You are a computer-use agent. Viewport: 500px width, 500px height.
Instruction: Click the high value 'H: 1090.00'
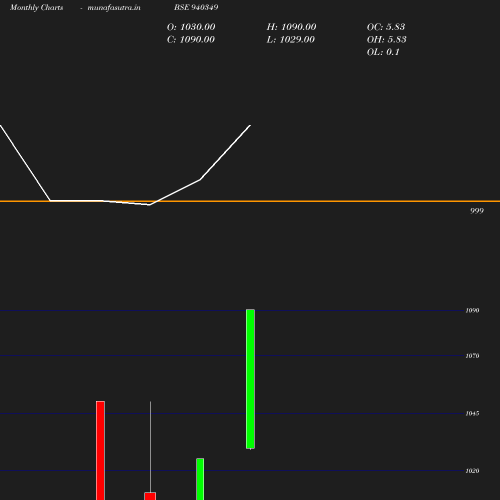click(x=291, y=27)
